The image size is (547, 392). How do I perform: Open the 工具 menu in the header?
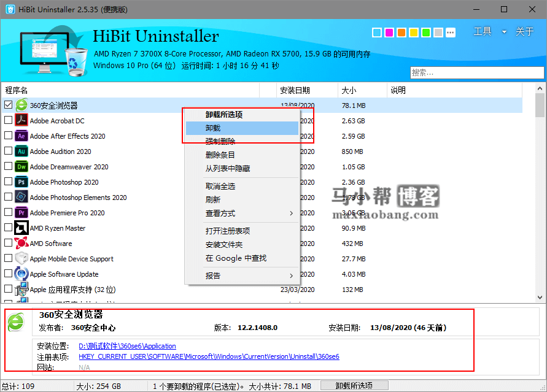coord(483,31)
